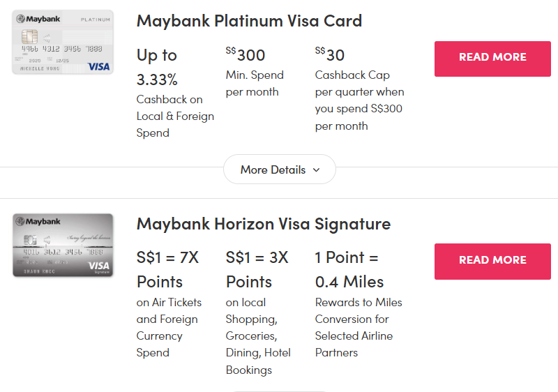Click the S$30 cashback cap figure
This screenshot has width=558, height=392.
coord(330,54)
